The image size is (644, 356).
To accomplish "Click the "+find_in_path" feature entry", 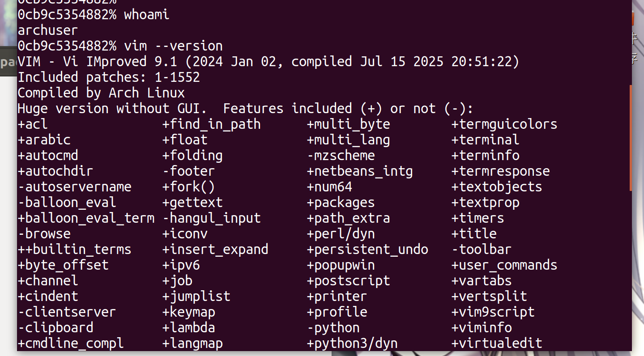I will 211,124.
